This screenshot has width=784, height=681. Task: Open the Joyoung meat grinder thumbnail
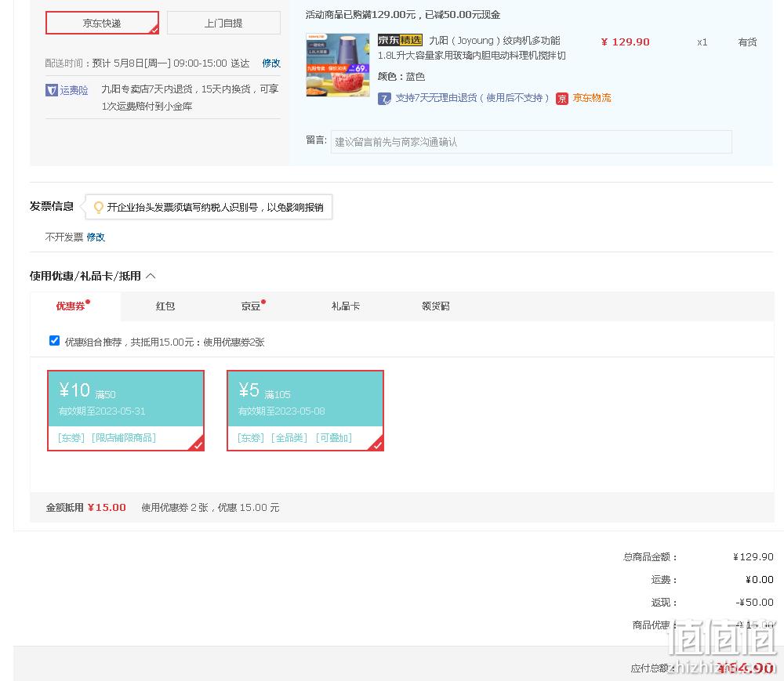pos(338,65)
